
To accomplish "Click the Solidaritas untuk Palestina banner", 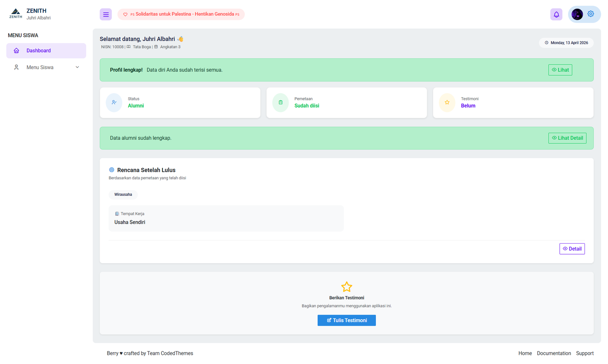I will (181, 14).
